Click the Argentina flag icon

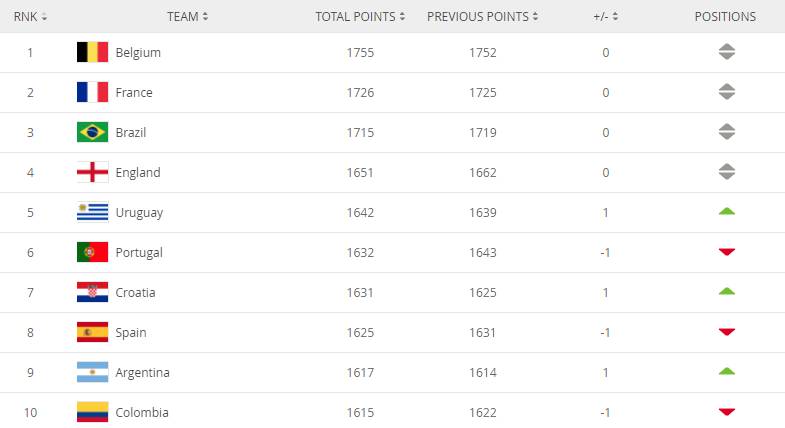click(x=92, y=372)
